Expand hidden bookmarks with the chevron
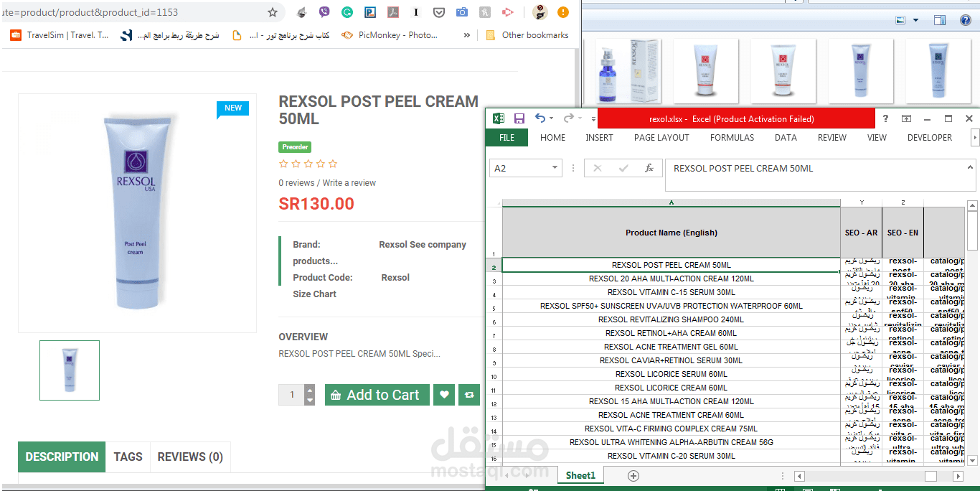The height and width of the screenshot is (491, 980). [467, 34]
